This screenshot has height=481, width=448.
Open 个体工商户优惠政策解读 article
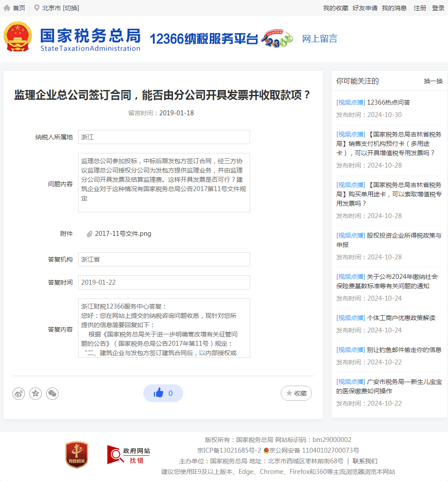point(401,318)
